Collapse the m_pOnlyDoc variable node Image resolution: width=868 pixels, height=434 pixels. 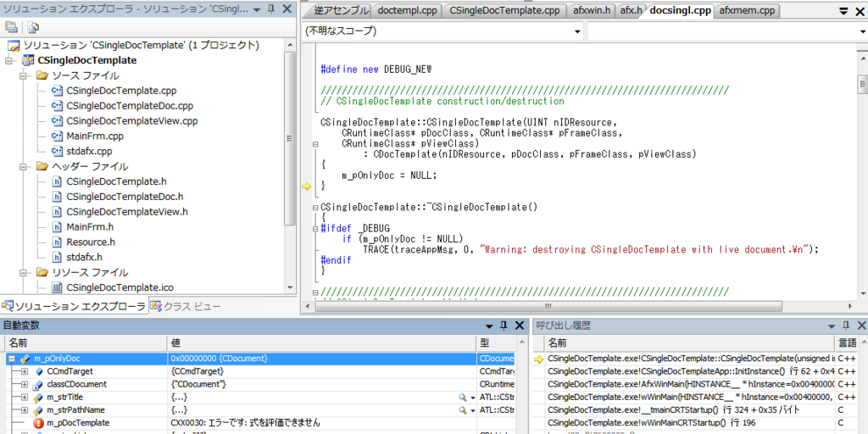11,359
